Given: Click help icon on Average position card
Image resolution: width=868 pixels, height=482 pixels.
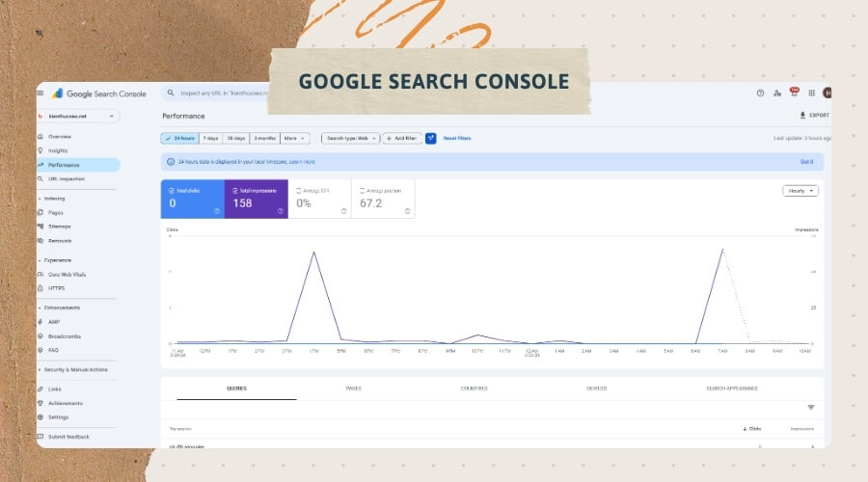Looking at the screenshot, I should pyautogui.click(x=407, y=211).
